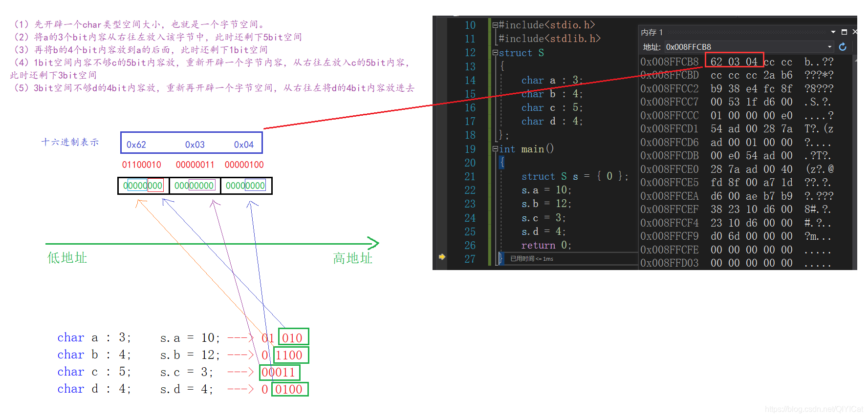Image resolution: width=868 pixels, height=418 pixels.
Task: Click the code line 'char a : 3;' in editor
Action: click(552, 80)
